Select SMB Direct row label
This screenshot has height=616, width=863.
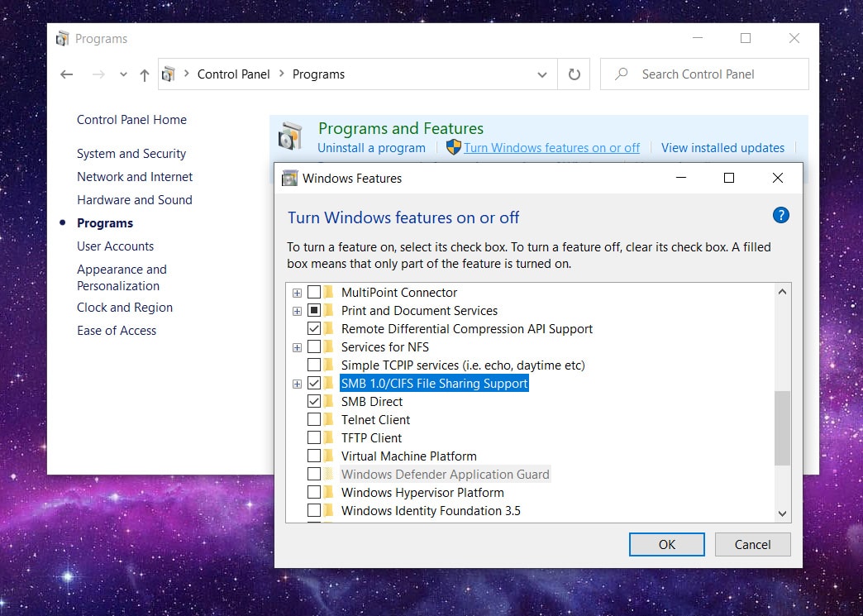372,401
